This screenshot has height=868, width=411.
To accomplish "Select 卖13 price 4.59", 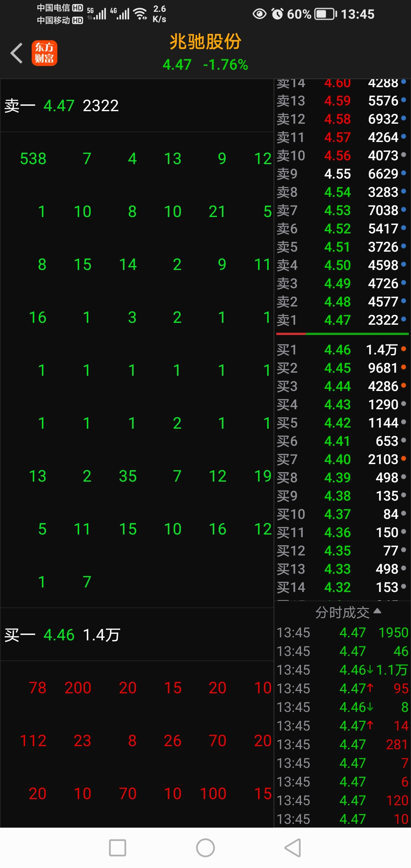I will pos(338,101).
